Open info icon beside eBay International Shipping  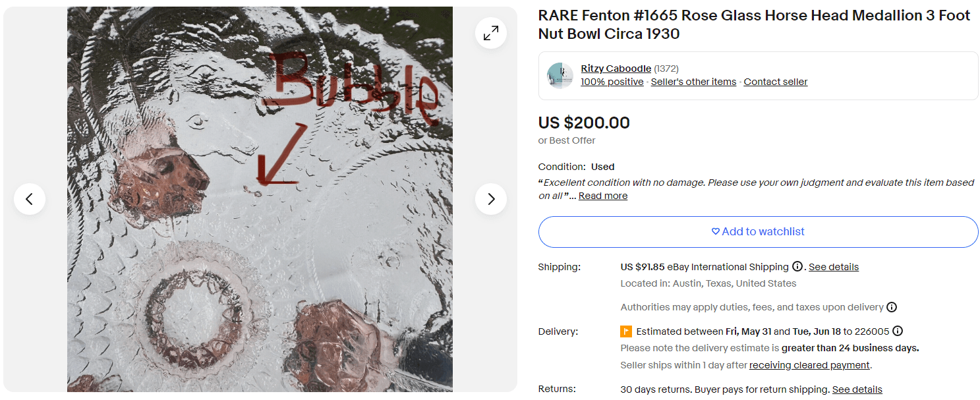click(797, 267)
